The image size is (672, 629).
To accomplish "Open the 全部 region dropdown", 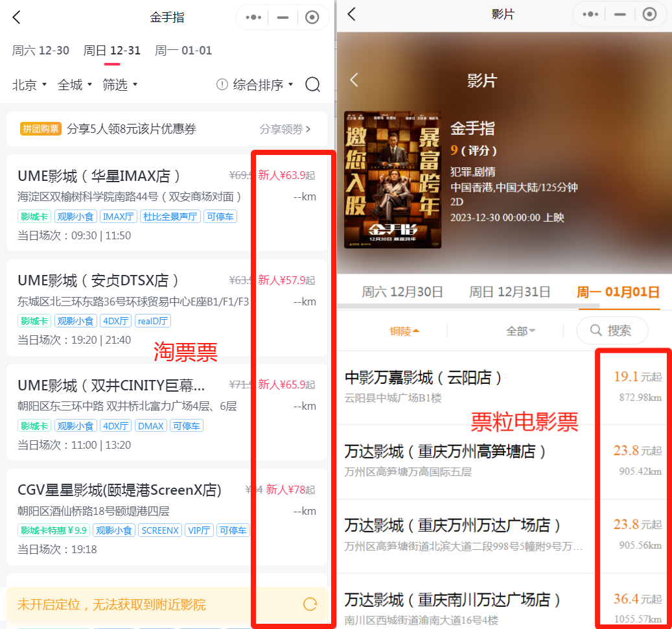I will [x=520, y=331].
